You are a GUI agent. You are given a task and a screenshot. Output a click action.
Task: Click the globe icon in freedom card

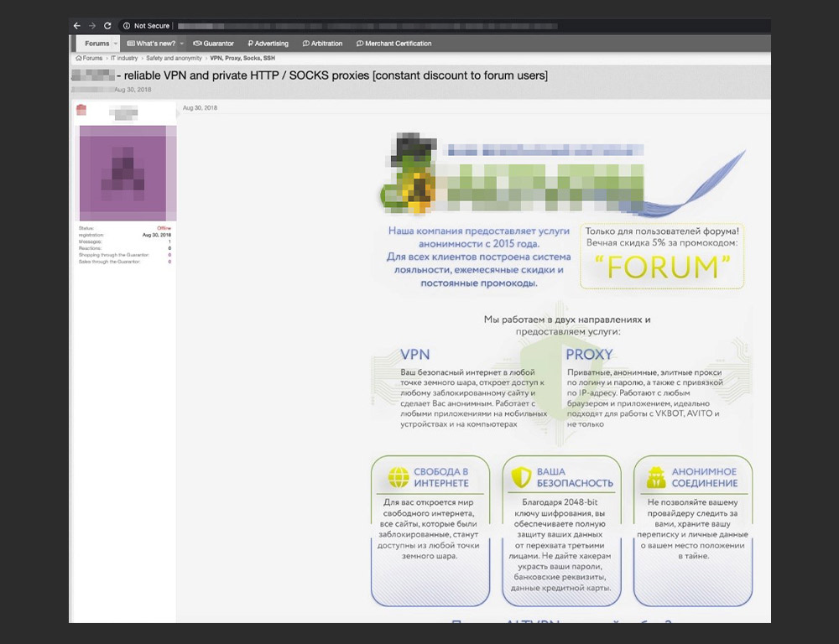point(398,478)
